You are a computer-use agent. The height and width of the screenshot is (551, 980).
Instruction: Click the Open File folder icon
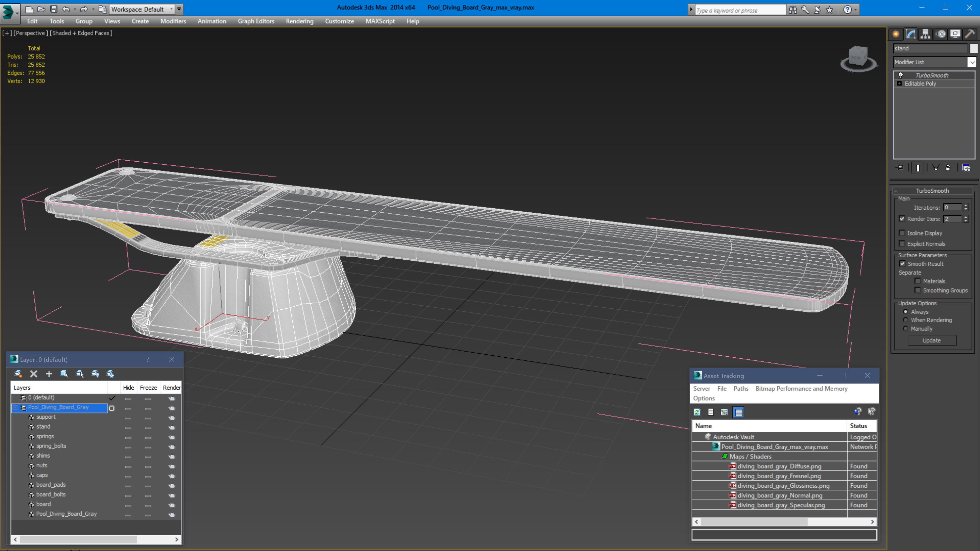pos(41,9)
